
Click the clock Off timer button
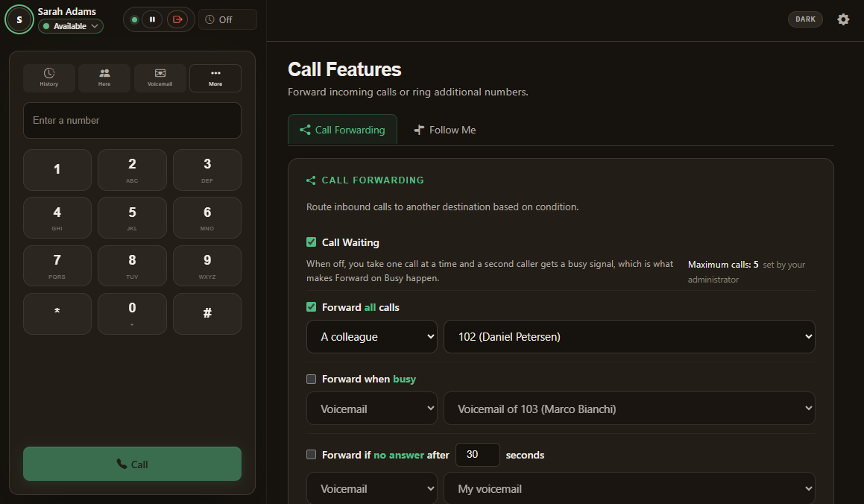click(227, 19)
